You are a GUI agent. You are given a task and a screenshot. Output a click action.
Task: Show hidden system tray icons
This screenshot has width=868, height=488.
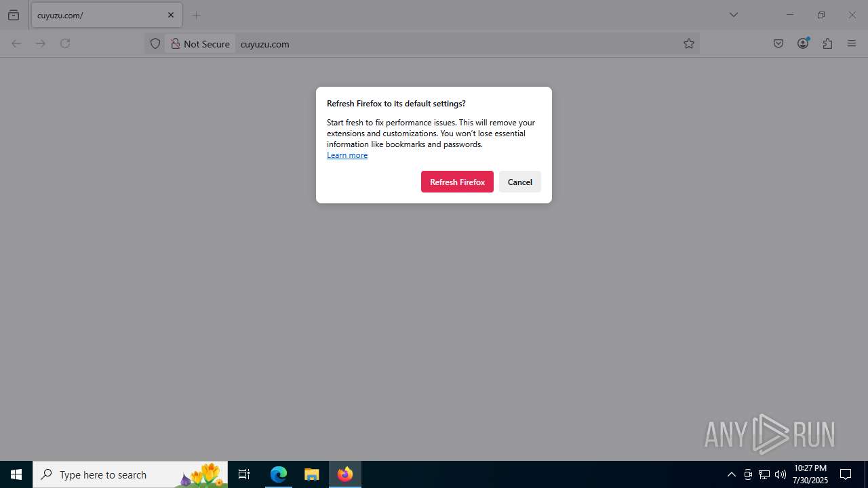(731, 474)
